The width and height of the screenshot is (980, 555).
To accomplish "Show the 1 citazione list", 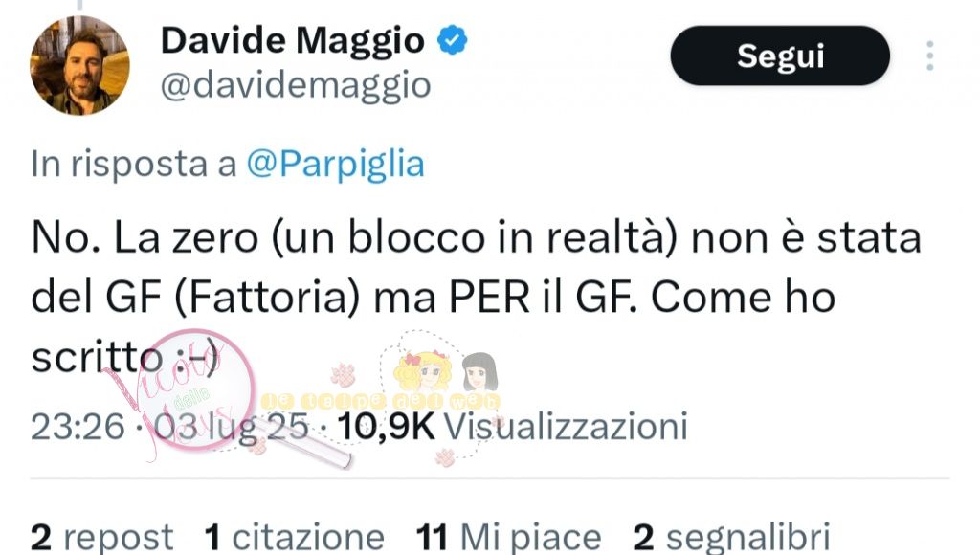I will (295, 538).
